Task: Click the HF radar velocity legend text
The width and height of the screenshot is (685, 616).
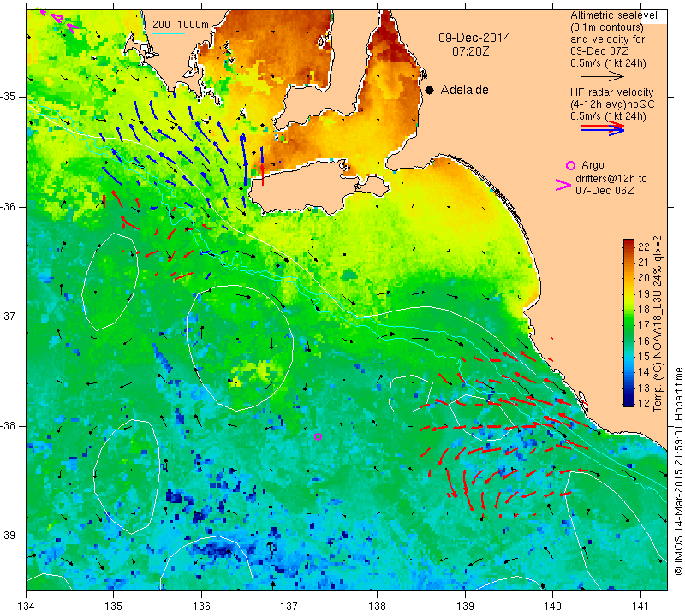Action: coord(611,92)
